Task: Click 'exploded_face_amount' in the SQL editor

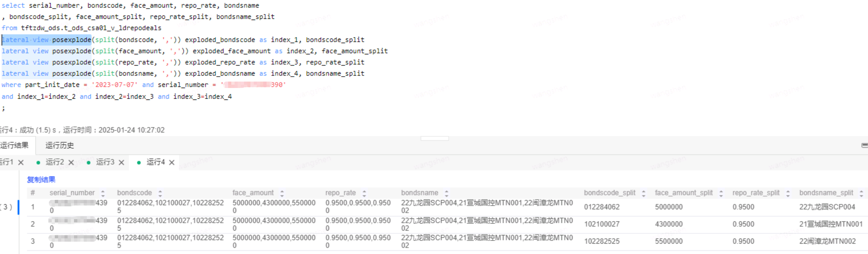Action: (x=231, y=51)
